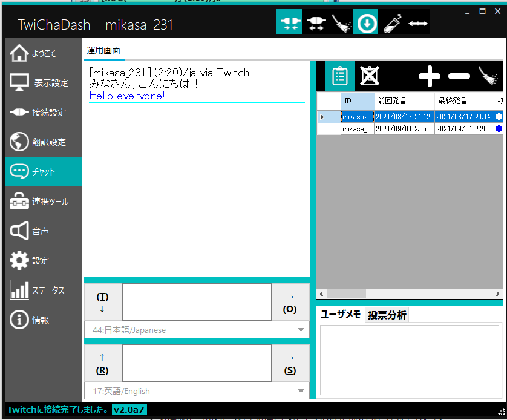Image resolution: width=507 pixels, height=420 pixels.
Task: Click the v2.0a7 version label
Action: (129, 410)
